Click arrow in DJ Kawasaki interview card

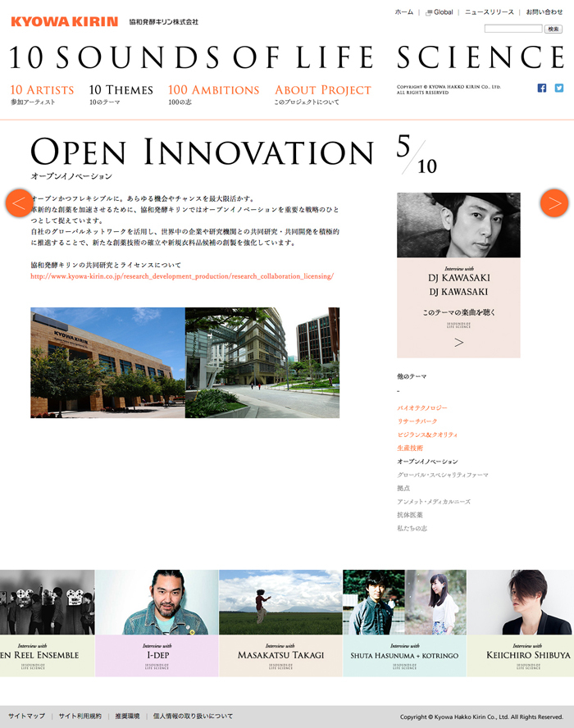pos(458,342)
